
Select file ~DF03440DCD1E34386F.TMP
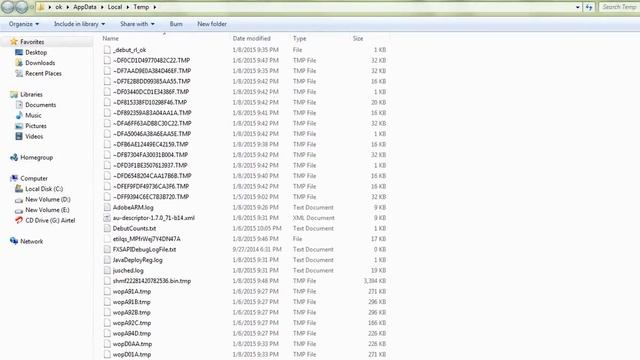151,92
